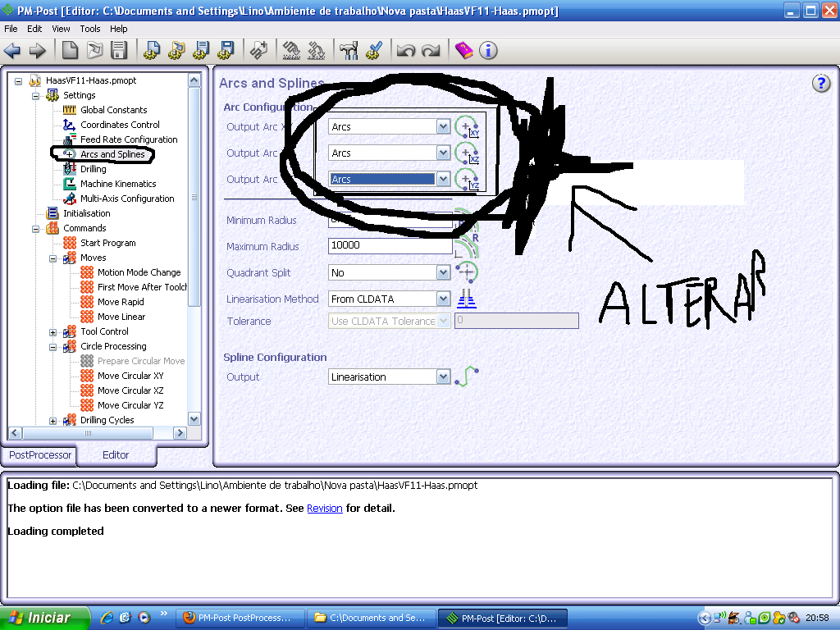
Task: Click the checkmark gear validate icon
Action: pyautogui.click(x=373, y=51)
